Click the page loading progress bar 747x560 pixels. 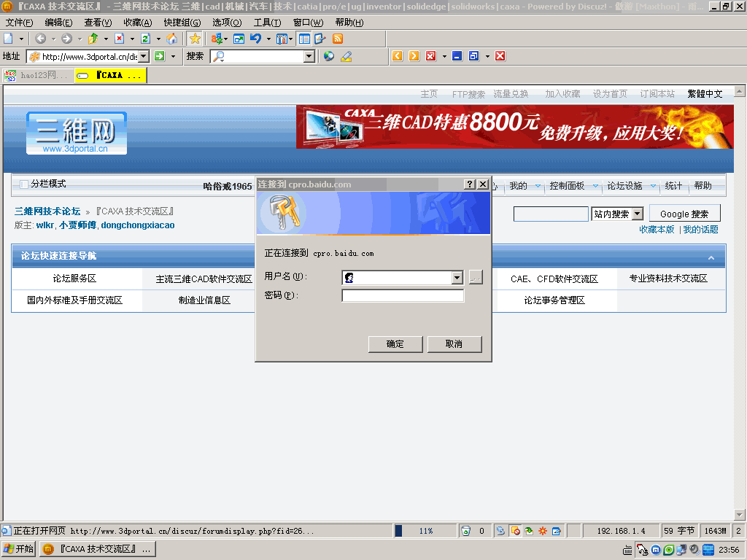(425, 531)
